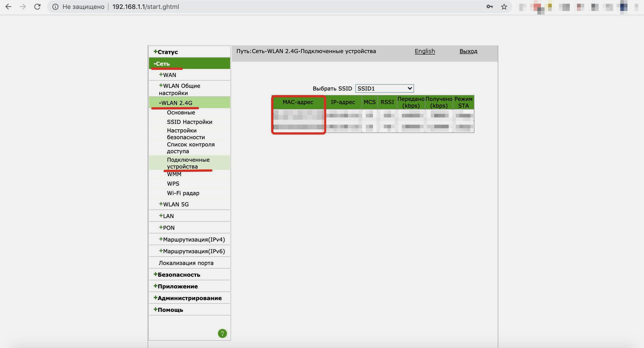Image resolution: width=644 pixels, height=348 pixels.
Task: Click the site info icon in address bar
Action: pos(55,7)
